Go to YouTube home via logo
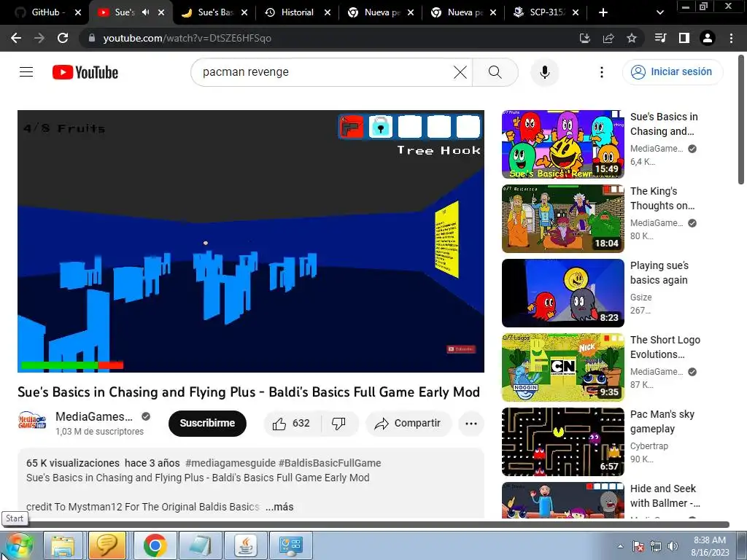 click(x=85, y=72)
